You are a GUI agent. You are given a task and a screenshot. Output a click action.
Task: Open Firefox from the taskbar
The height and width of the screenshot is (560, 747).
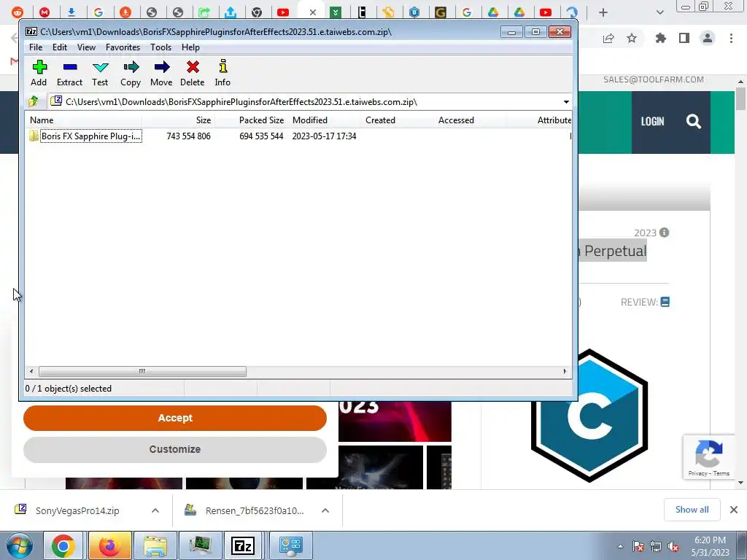point(109,545)
